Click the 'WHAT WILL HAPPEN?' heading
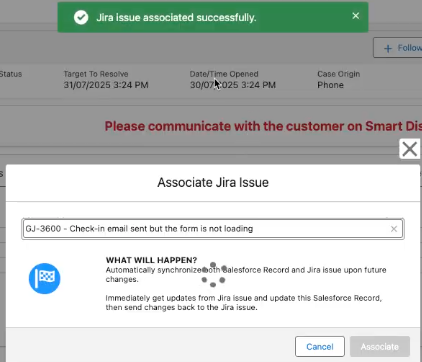This screenshot has height=362, width=422. [x=151, y=260]
